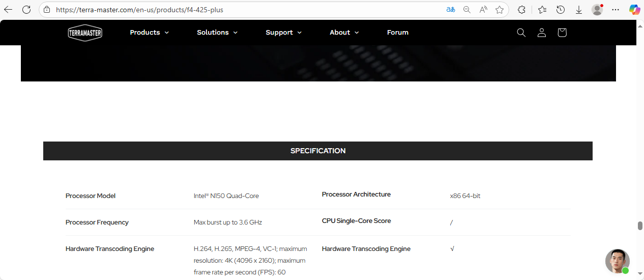The width and height of the screenshot is (644, 280).
Task: Expand the Solutions menu
Action: 217,33
